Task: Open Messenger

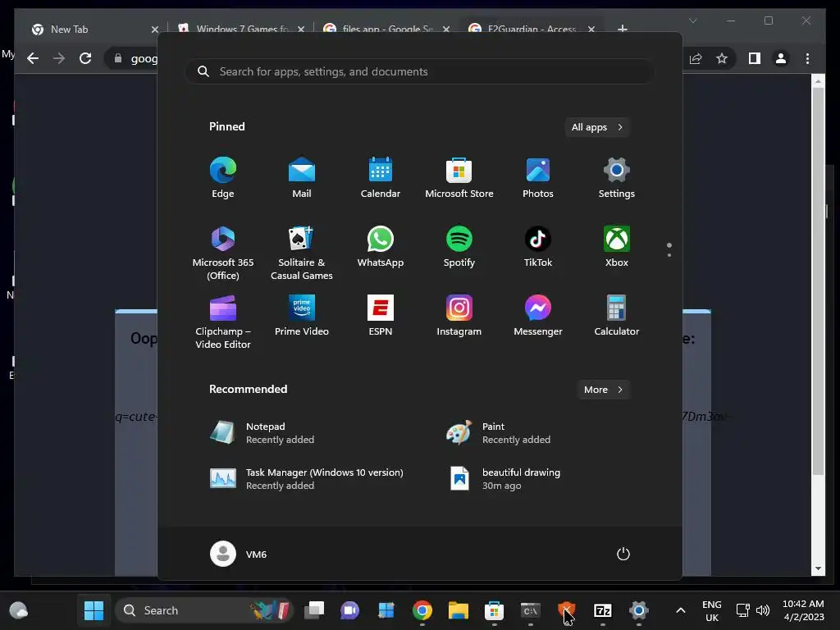Action: (x=538, y=316)
